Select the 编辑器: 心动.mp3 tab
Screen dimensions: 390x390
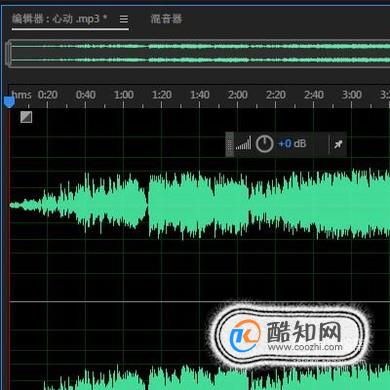point(59,19)
